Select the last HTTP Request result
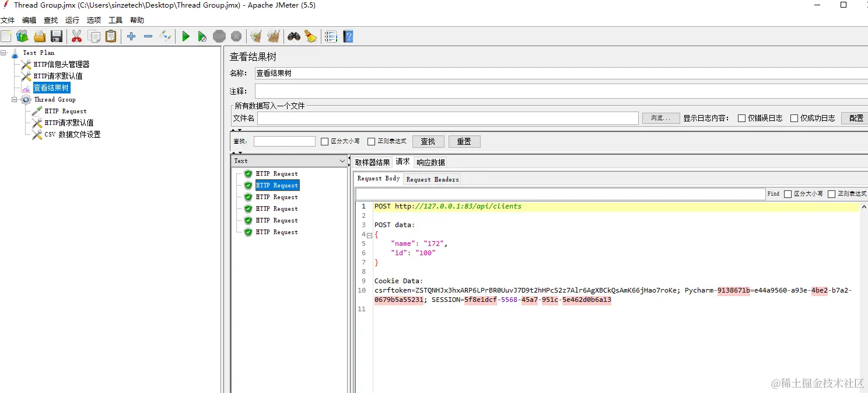This screenshot has width=868, height=393. [x=276, y=232]
